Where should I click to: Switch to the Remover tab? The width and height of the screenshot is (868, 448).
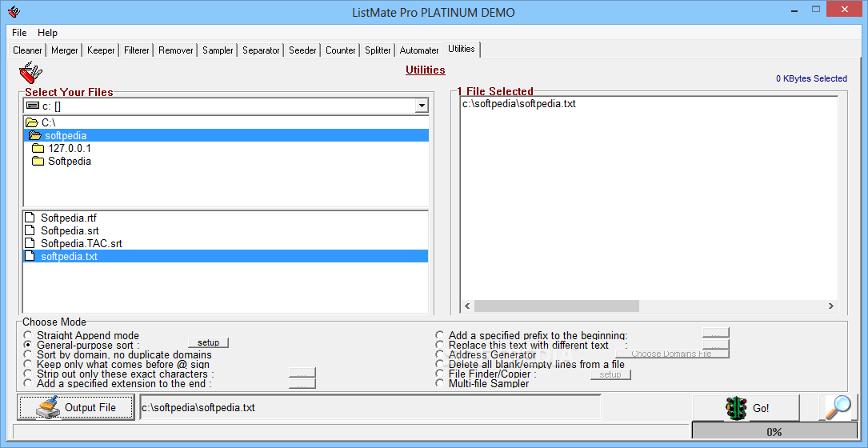pyautogui.click(x=175, y=50)
